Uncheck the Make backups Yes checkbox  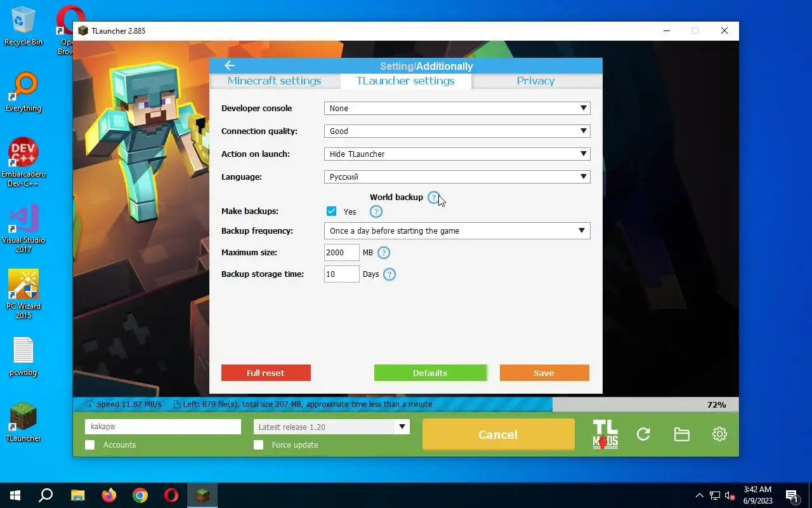coord(331,211)
